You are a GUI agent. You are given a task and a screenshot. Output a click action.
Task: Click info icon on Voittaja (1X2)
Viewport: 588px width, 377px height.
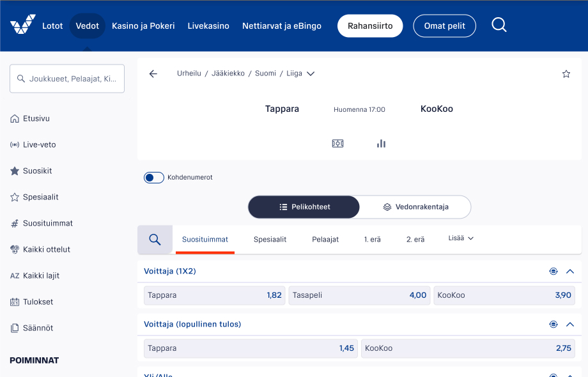pyautogui.click(x=553, y=272)
